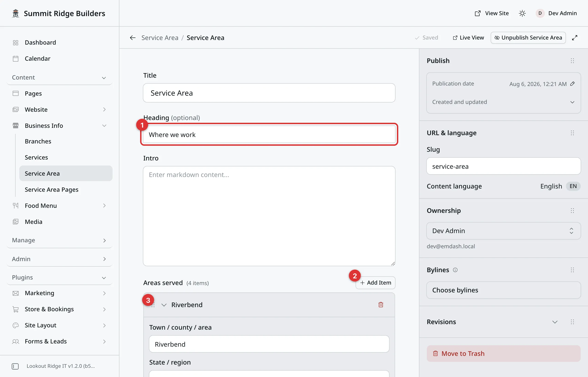
Task: Grab the URL & language panel drag handle
Action: click(572, 133)
